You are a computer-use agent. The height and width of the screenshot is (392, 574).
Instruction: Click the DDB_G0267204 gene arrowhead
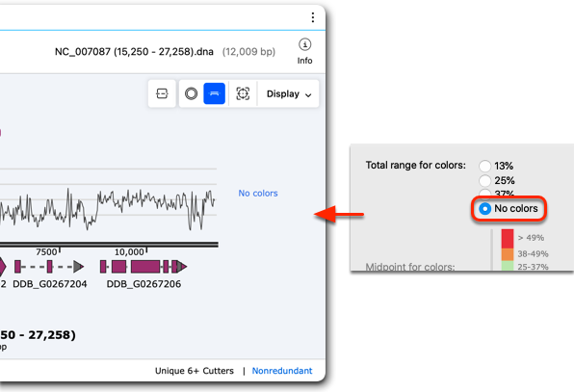(78, 267)
